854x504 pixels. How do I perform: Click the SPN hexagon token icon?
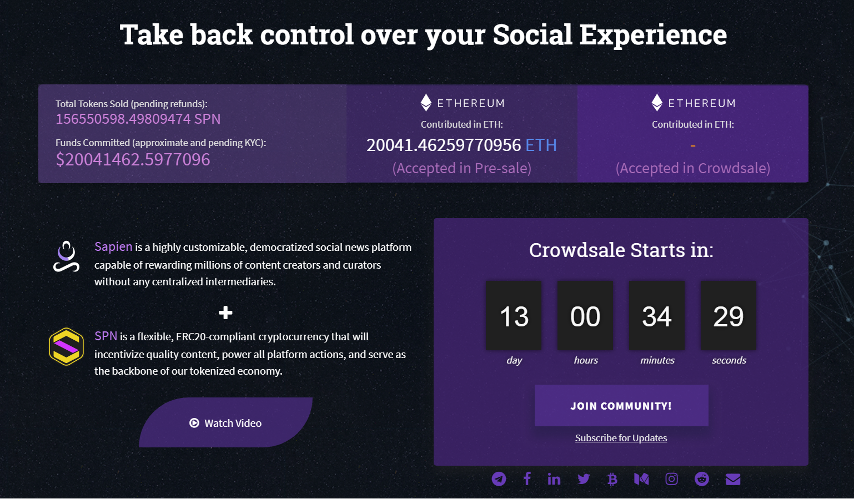[x=66, y=346]
